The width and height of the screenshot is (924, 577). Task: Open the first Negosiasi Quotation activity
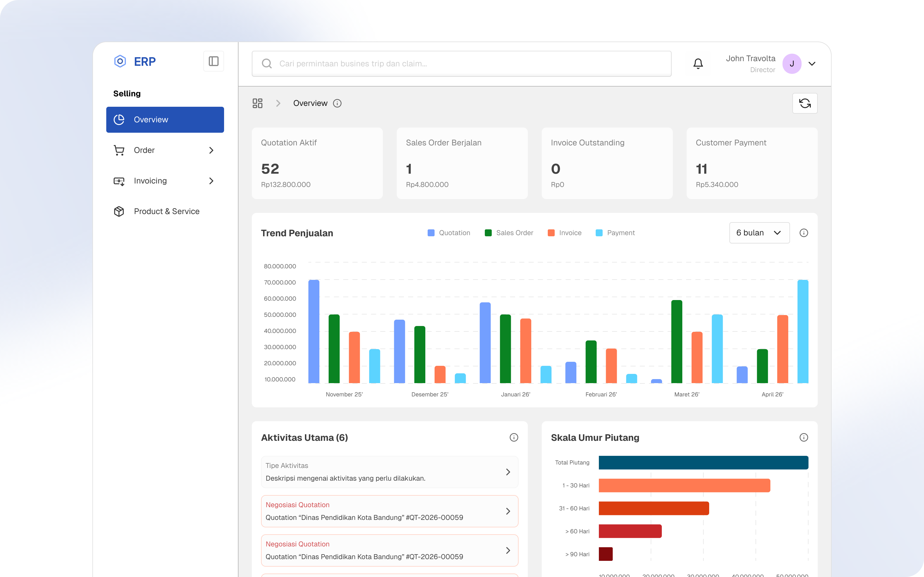[x=390, y=511]
